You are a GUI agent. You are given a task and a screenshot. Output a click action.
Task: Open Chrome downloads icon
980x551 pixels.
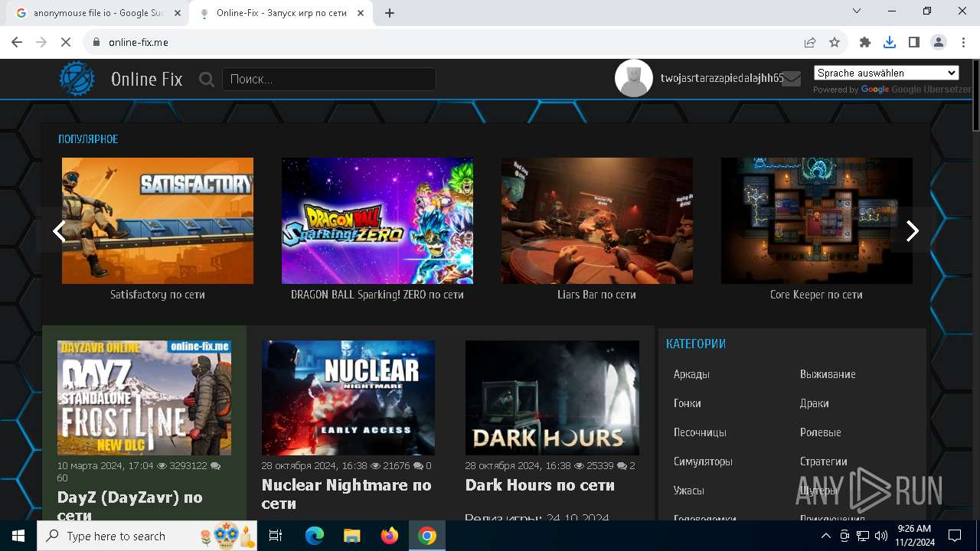pyautogui.click(x=890, y=42)
